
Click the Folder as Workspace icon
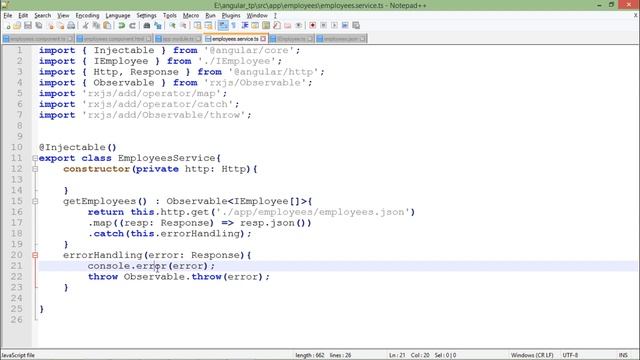coord(288,25)
